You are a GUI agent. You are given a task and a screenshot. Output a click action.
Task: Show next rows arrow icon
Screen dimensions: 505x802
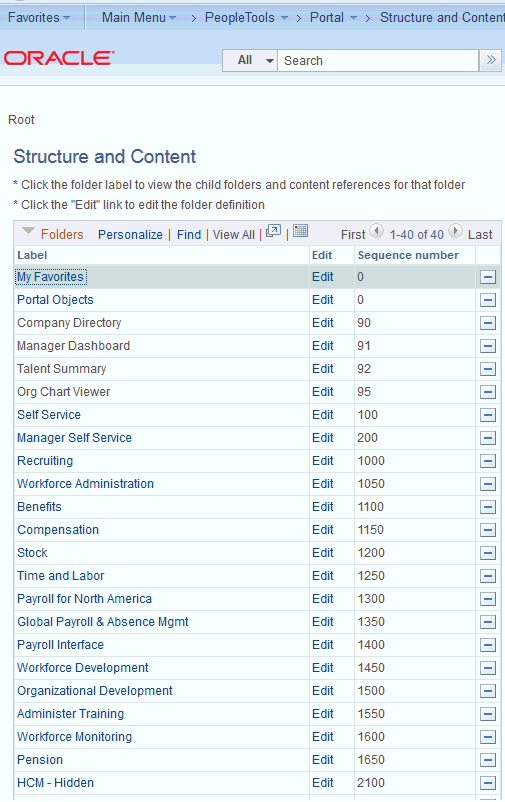pyautogui.click(x=455, y=231)
